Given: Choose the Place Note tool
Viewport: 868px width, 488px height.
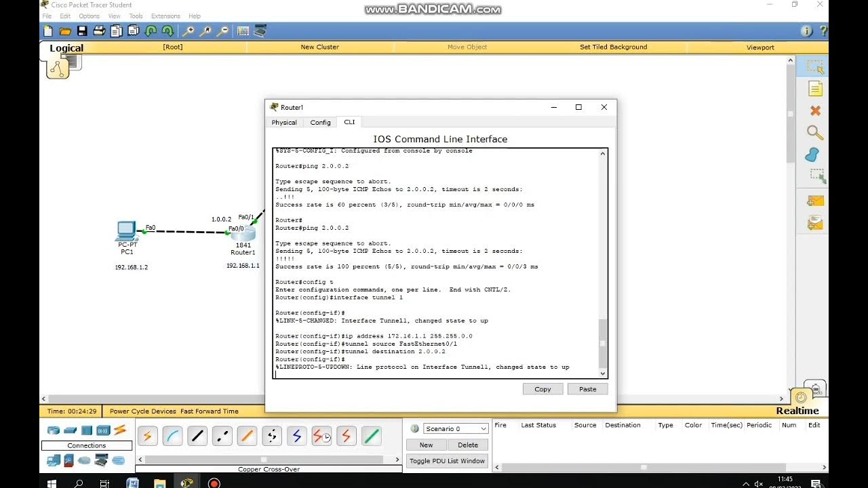Looking at the screenshot, I should point(815,89).
